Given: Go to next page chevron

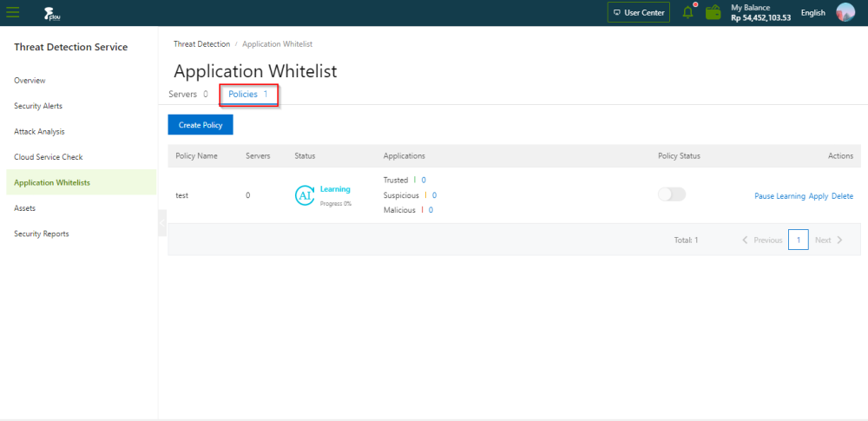Looking at the screenshot, I should (x=839, y=240).
